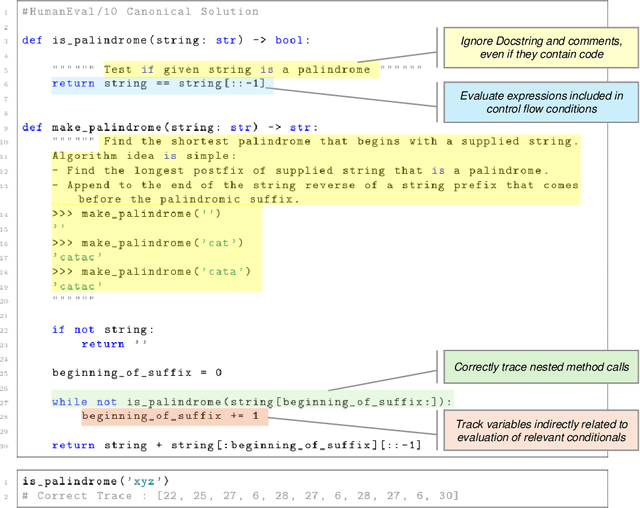This screenshot has height=508, width=640.
Task: Click the '#HumanEval/10 Canonical Solution' header comment
Action: pos(140,12)
